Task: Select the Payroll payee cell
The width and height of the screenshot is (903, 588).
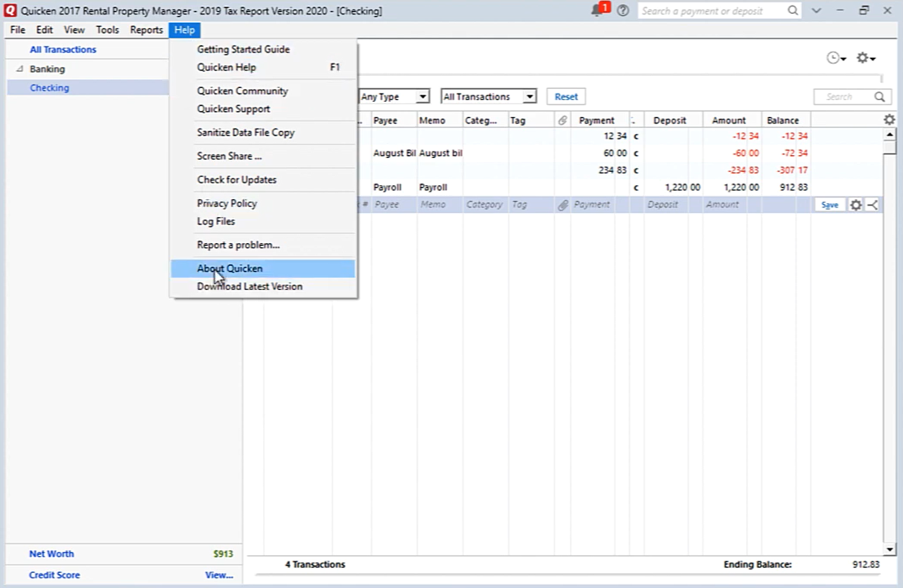Action: (x=394, y=188)
